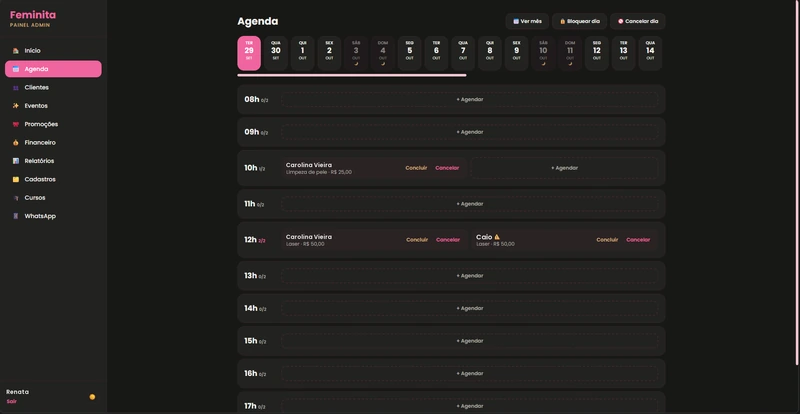Go to Início in sidebar
This screenshot has height=414, width=800.
53,51
